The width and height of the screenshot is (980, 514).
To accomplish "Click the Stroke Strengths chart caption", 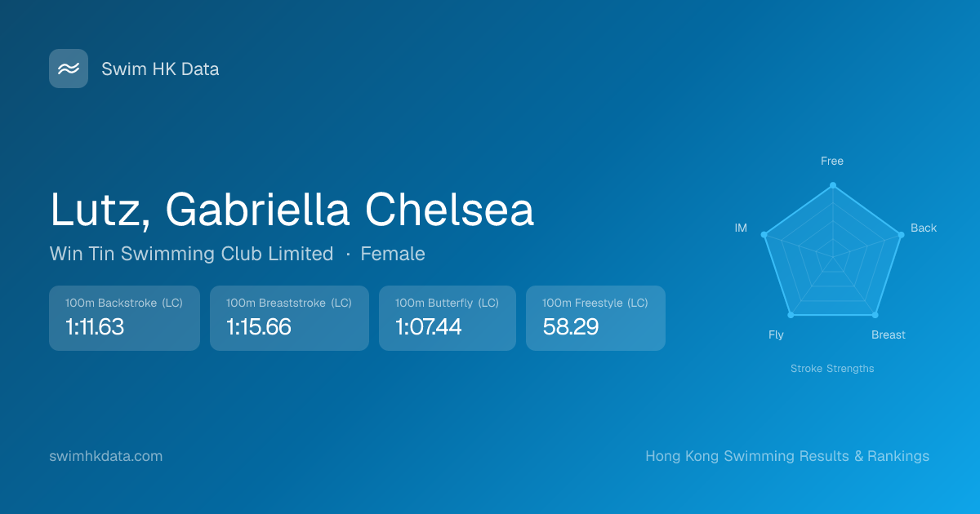I will pos(832,369).
